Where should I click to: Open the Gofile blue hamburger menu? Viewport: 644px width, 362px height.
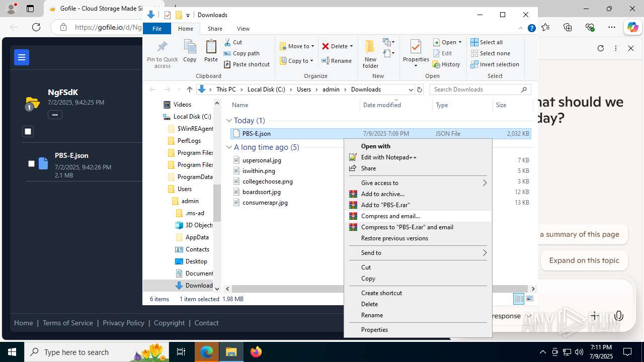22,57
